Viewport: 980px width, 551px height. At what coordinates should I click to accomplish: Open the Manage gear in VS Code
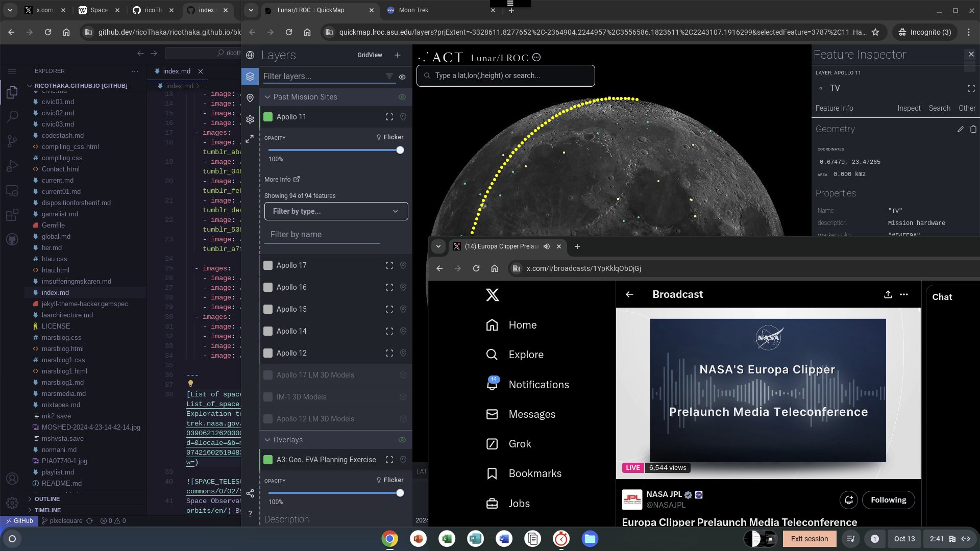(x=12, y=503)
